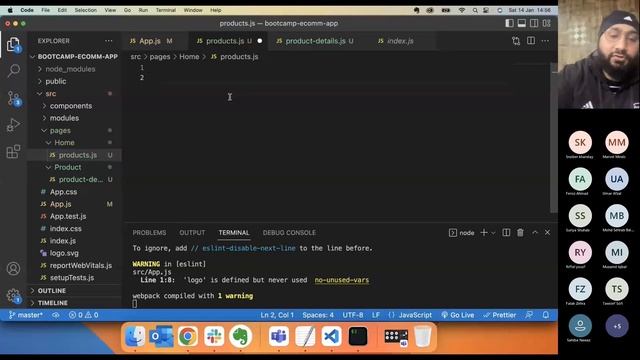Click LF end of line selector
The height and width of the screenshot is (360, 640).
(376, 315)
